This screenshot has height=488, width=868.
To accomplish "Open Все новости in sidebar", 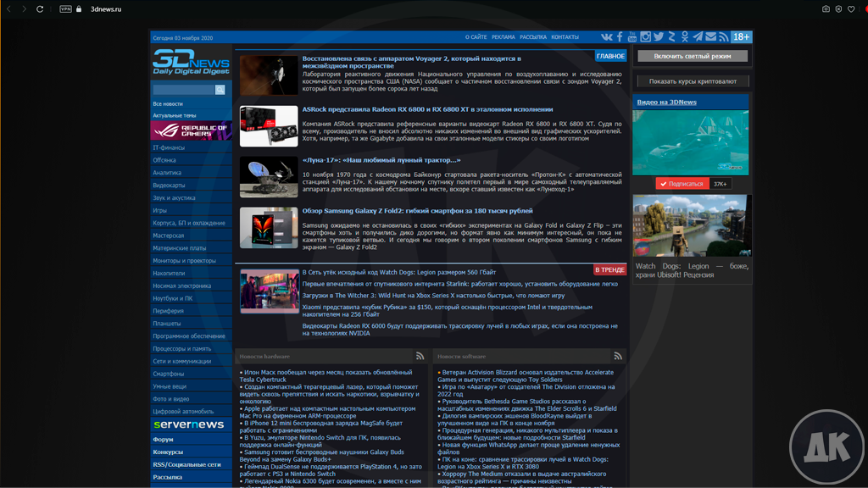I will [x=168, y=104].
